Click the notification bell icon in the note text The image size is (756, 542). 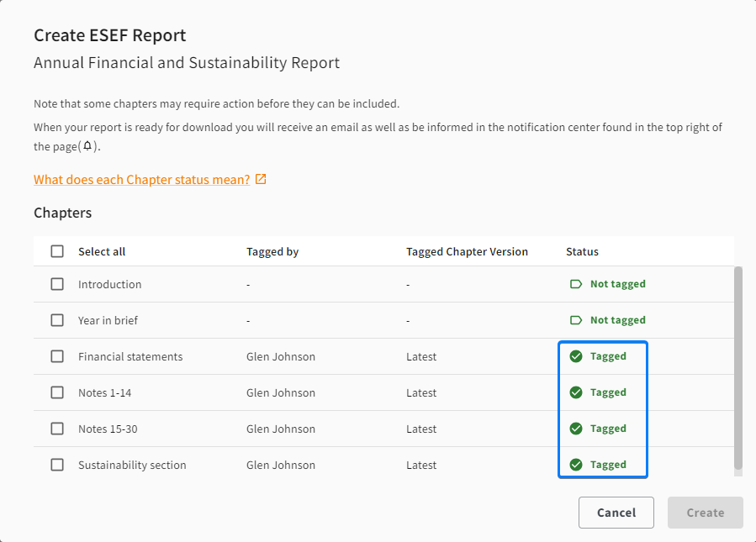tap(87, 146)
